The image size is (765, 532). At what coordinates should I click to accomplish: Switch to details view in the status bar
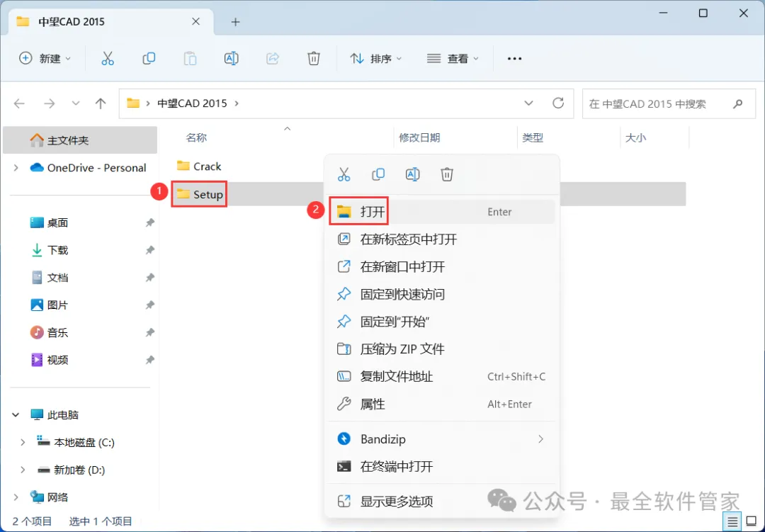pos(732,522)
